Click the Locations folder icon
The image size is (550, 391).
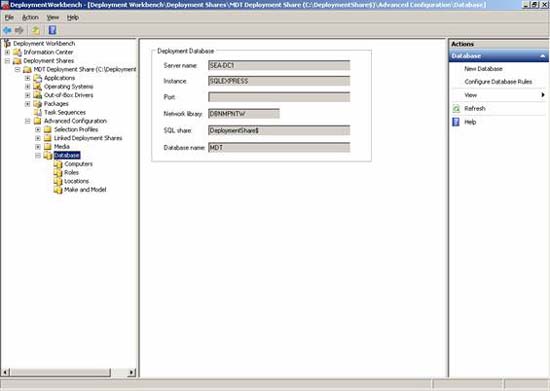click(x=58, y=181)
